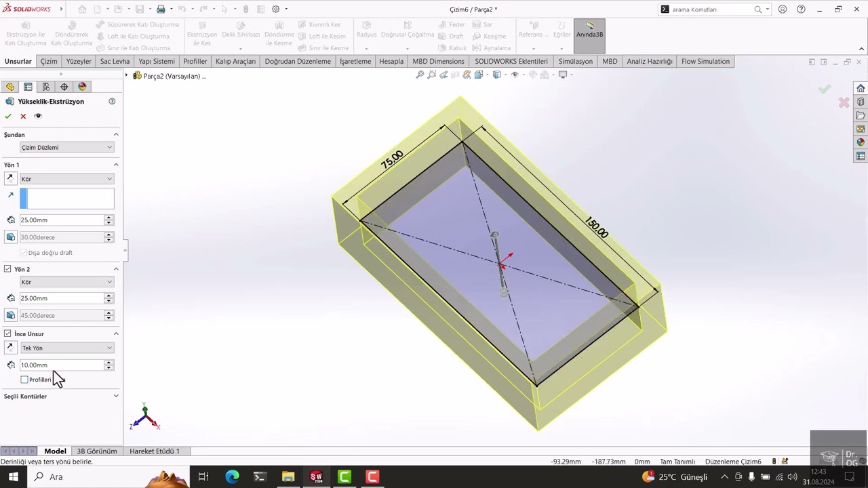Collapse the Yön 1 section
The image size is (868, 488).
[x=116, y=165]
